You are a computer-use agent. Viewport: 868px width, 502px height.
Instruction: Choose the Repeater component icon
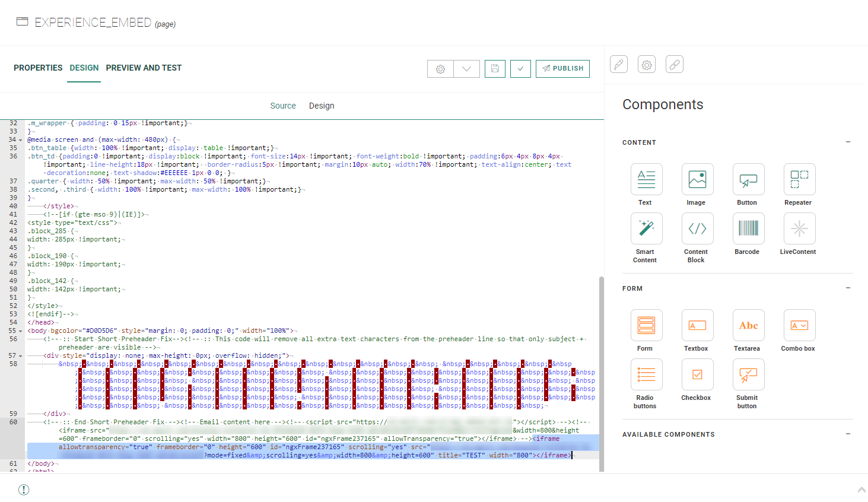tap(799, 179)
